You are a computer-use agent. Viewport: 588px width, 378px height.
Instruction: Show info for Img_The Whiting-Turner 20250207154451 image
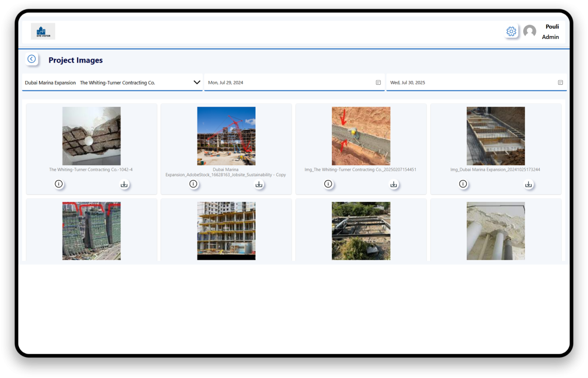point(328,184)
